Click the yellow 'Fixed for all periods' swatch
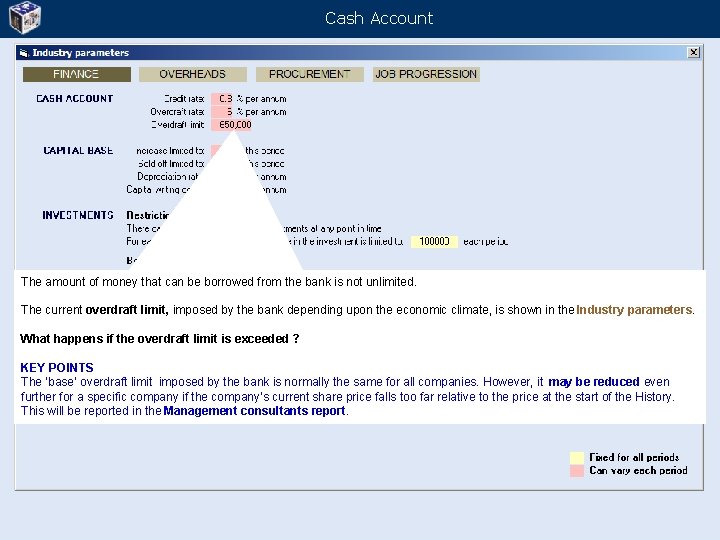The height and width of the screenshot is (540, 720). click(577, 458)
